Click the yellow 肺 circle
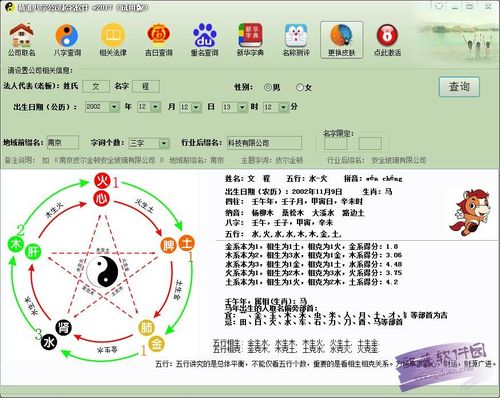The height and width of the screenshot is (398, 500). (x=147, y=327)
